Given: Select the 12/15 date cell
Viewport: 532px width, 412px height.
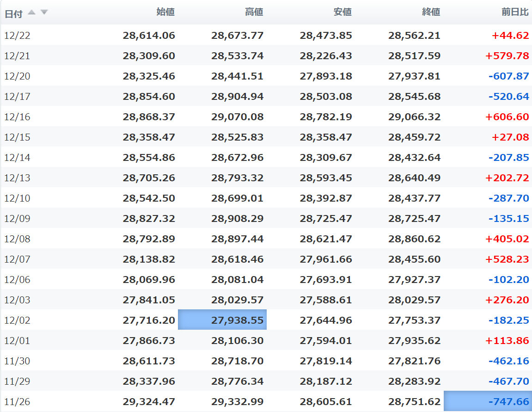Looking at the screenshot, I should tap(17, 137).
